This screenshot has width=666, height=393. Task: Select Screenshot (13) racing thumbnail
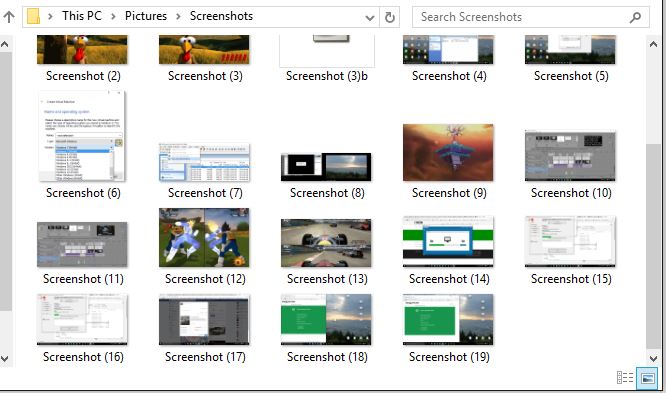pos(326,243)
